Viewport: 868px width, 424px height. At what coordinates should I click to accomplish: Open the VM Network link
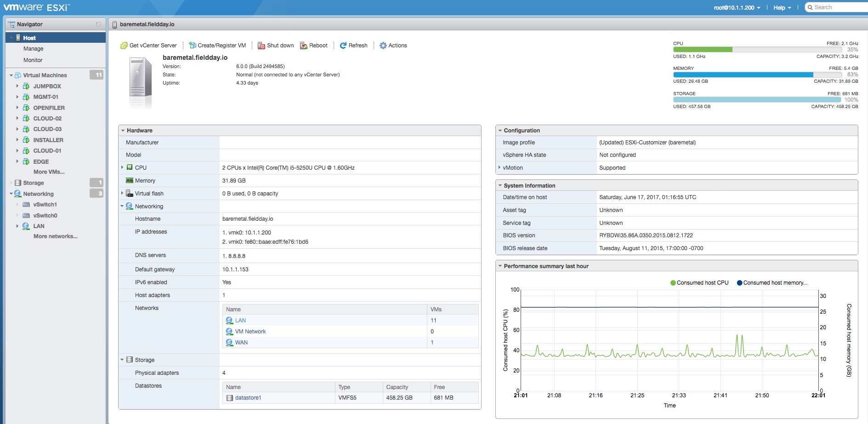(x=250, y=332)
